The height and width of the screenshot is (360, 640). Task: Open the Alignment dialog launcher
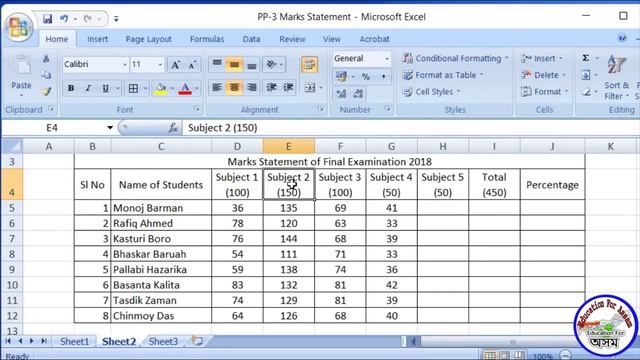coord(321,109)
